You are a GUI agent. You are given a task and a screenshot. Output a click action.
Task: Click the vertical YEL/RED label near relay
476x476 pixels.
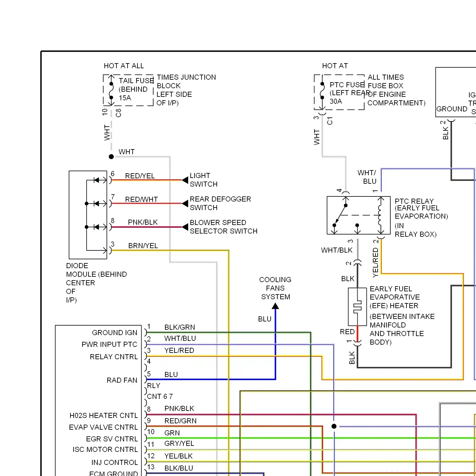(376, 263)
